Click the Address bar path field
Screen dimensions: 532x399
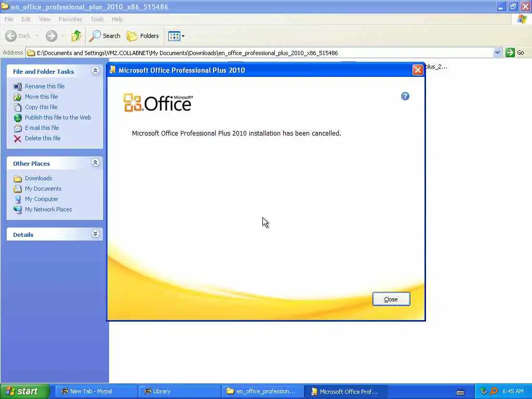click(x=260, y=53)
